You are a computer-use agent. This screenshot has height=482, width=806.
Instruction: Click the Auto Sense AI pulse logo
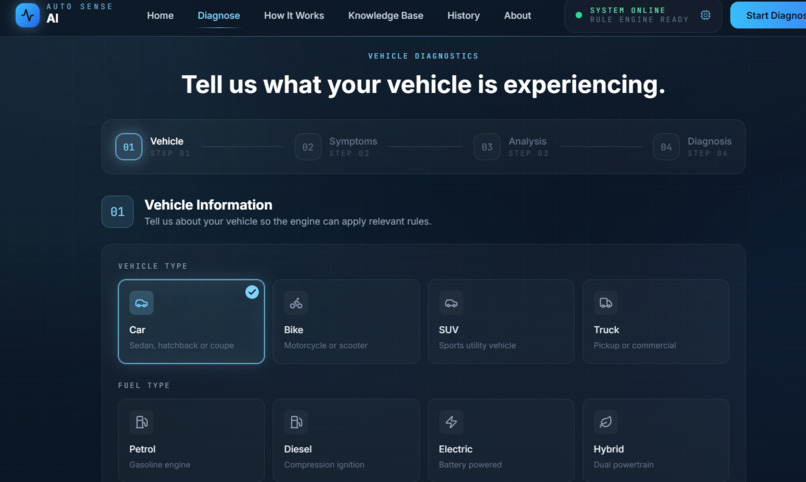pyautogui.click(x=27, y=15)
